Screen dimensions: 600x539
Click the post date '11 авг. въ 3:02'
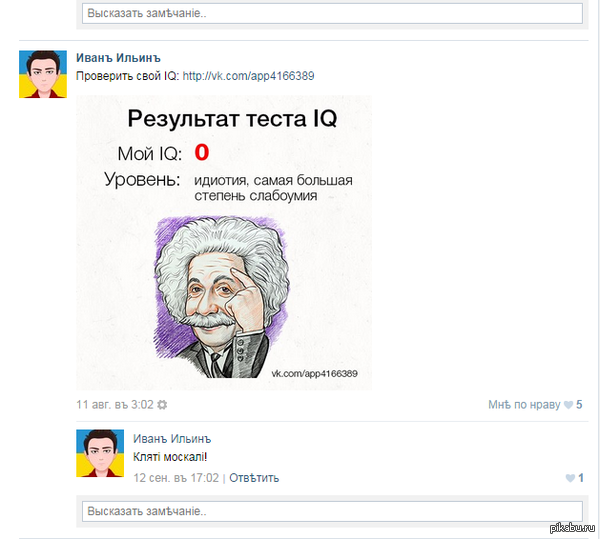pyautogui.click(x=115, y=404)
